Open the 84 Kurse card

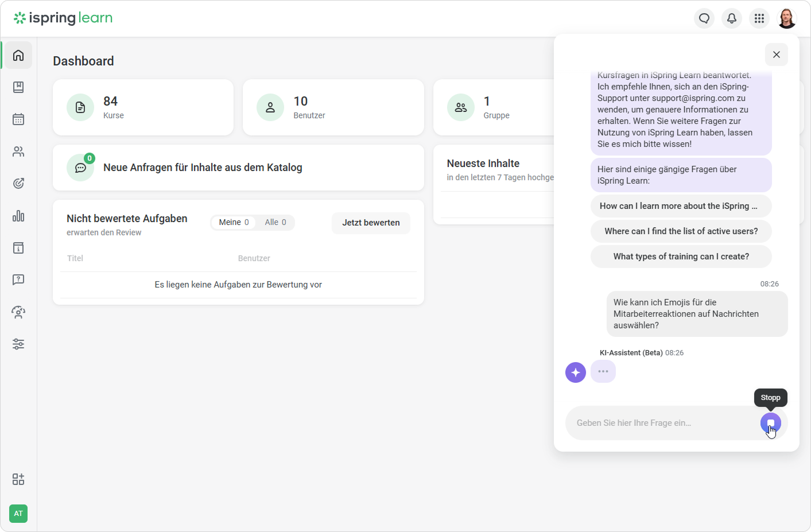coord(143,107)
